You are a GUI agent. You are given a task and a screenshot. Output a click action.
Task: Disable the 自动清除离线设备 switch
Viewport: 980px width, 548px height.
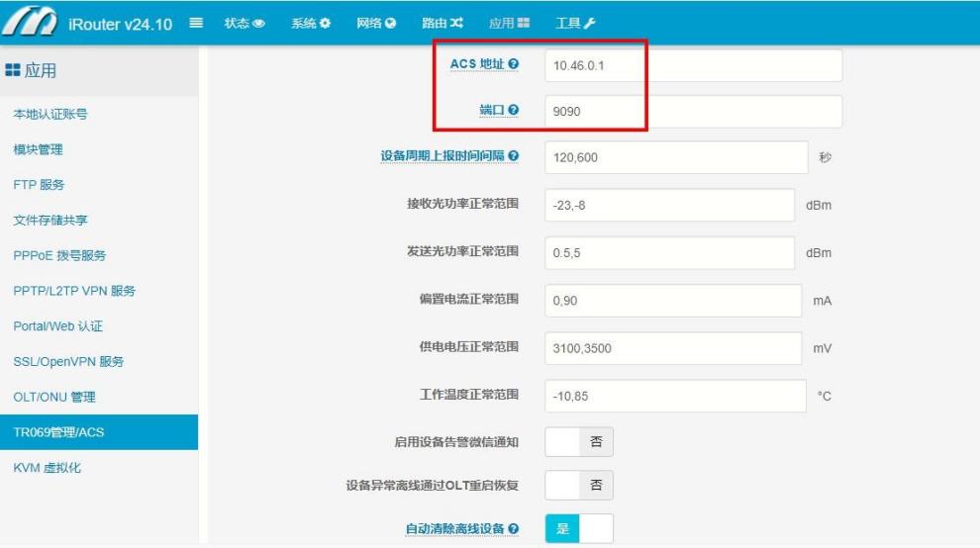click(579, 529)
